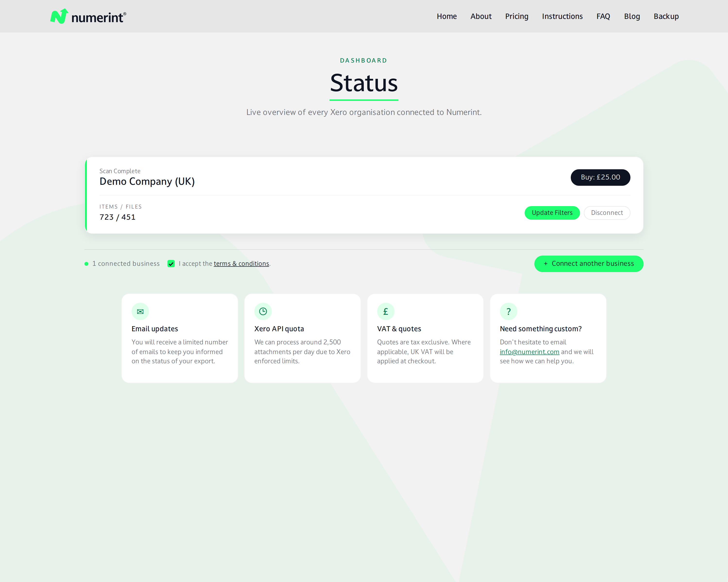The image size is (728, 582).
Task: Click the clock icon in Xero API quota card
Action: (263, 311)
